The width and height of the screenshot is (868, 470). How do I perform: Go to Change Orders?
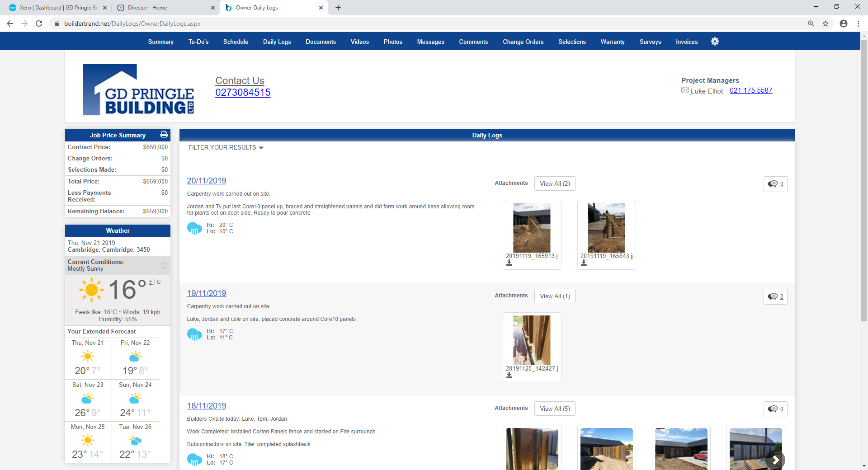(523, 42)
